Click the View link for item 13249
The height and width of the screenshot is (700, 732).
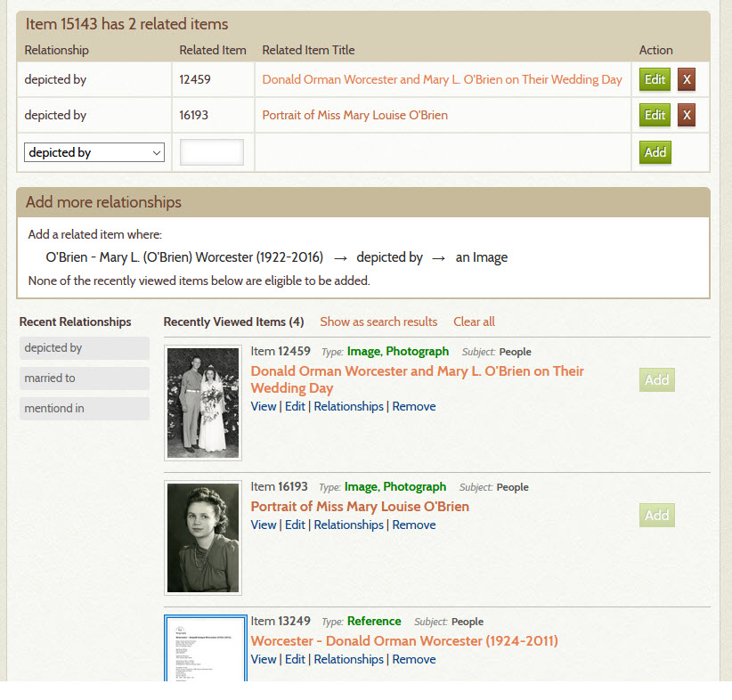264,659
